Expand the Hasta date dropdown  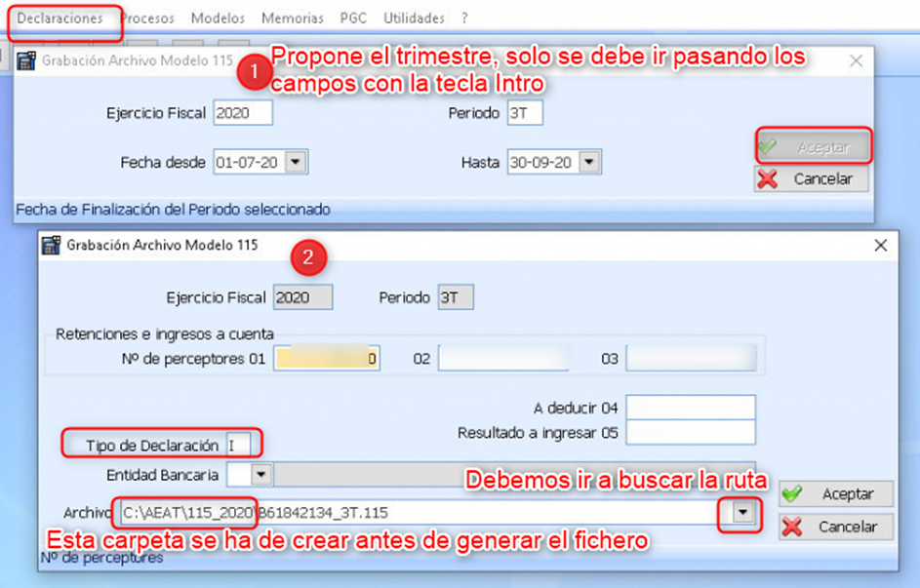[590, 163]
